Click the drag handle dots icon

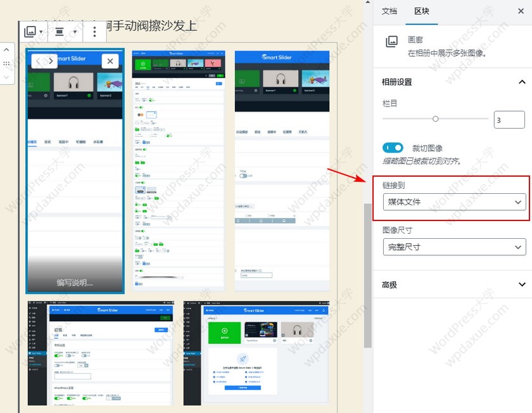[x=6, y=63]
